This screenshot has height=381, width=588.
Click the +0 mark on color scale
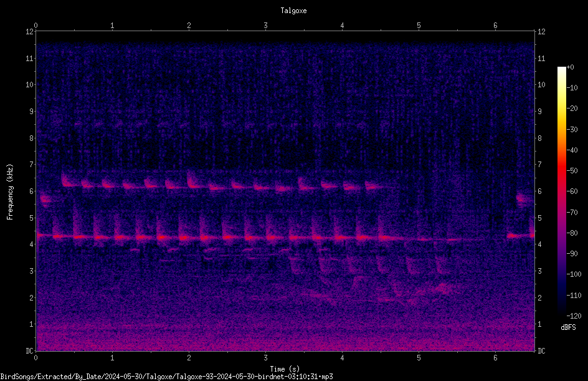pyautogui.click(x=570, y=67)
